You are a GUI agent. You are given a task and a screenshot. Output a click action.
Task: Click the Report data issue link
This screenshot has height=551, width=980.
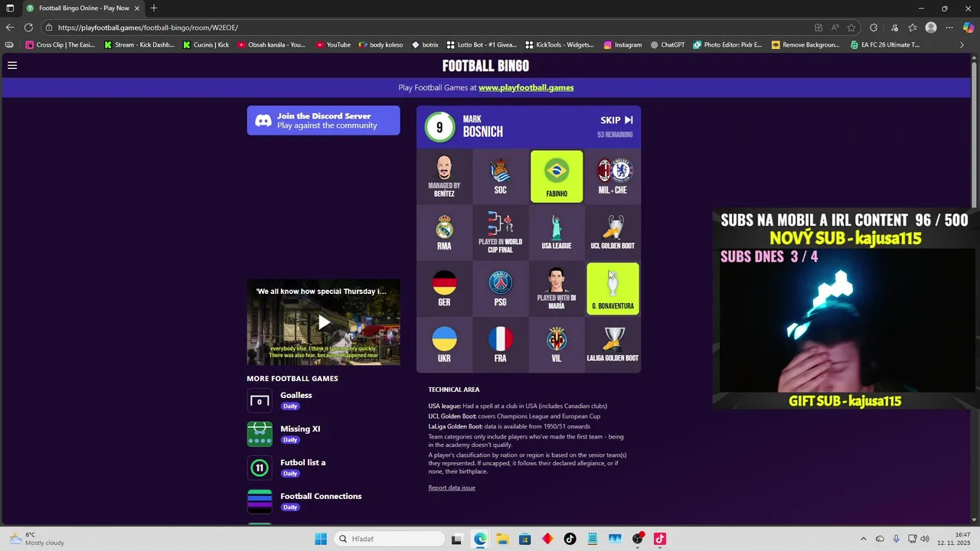point(452,487)
